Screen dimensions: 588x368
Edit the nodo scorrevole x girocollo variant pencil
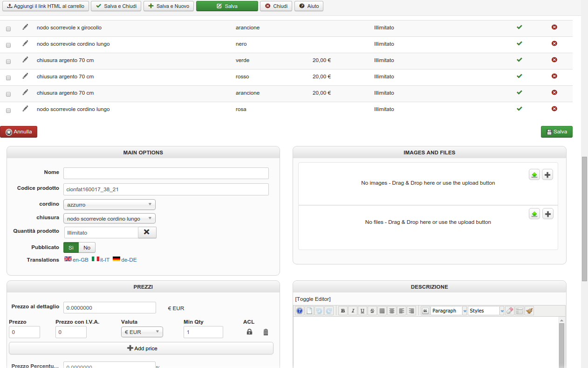pyautogui.click(x=25, y=27)
